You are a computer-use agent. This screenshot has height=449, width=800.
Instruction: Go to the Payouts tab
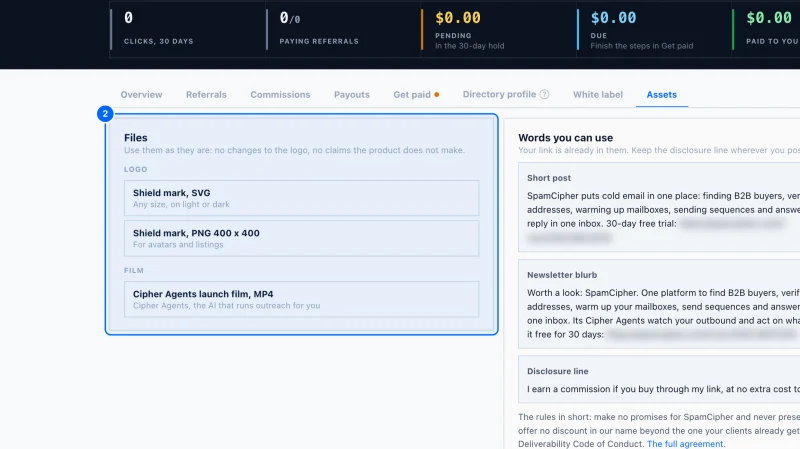click(352, 94)
